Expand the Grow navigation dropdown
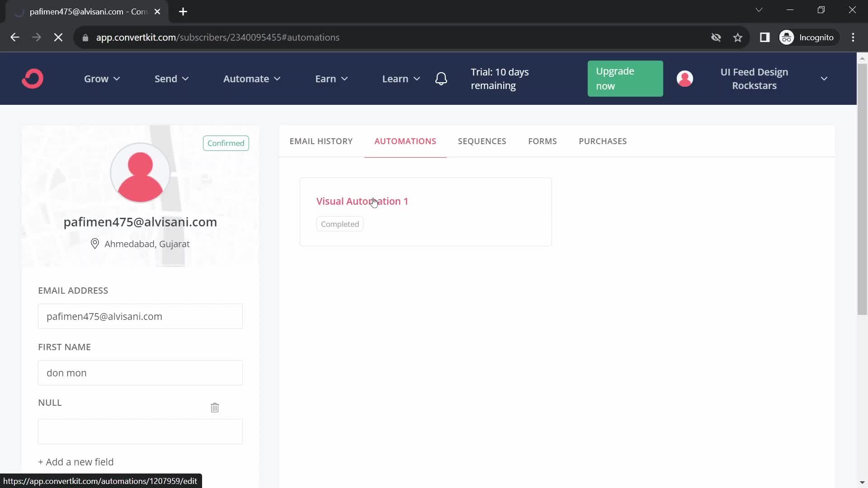The width and height of the screenshot is (868, 488). 102,79
